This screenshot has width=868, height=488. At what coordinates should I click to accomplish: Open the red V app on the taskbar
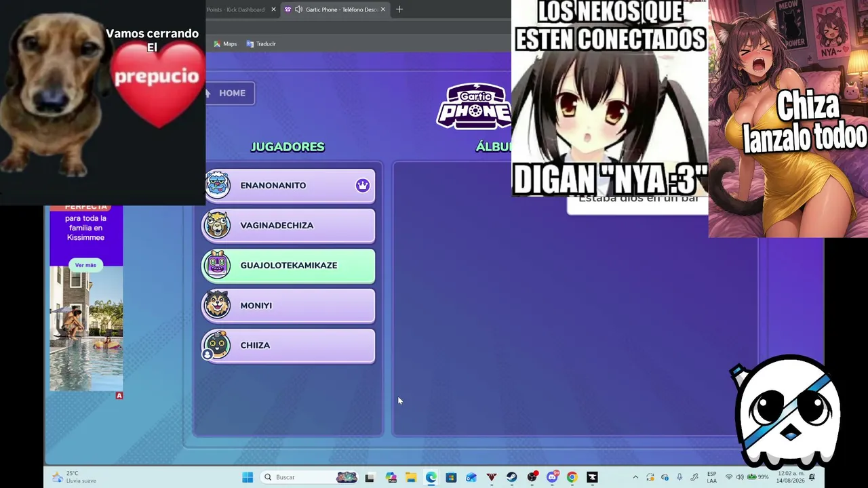[x=492, y=477]
